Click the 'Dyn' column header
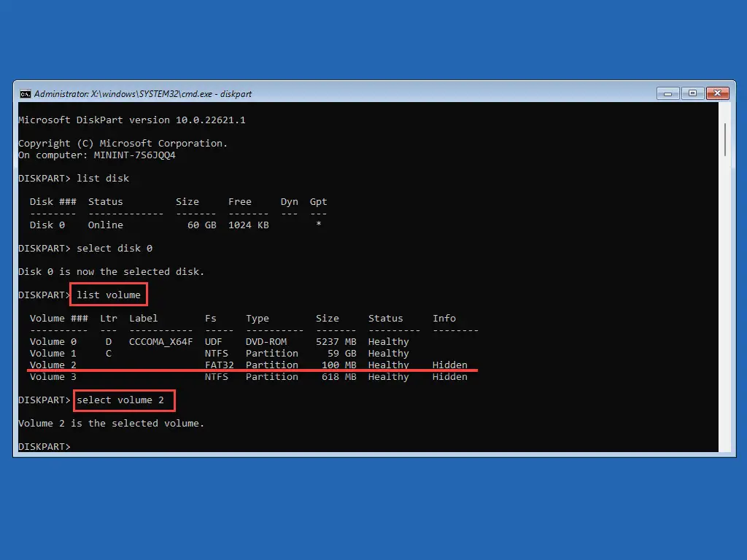 [289, 202]
